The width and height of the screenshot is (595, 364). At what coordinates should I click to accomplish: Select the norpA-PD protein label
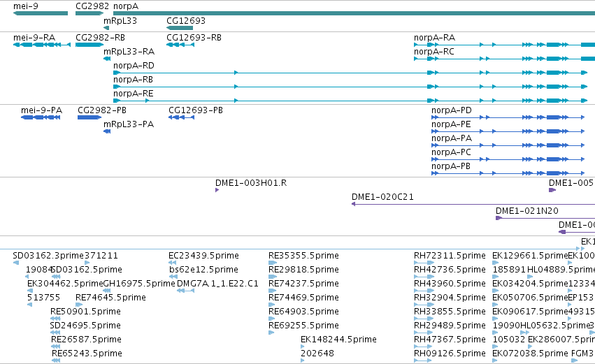tap(452, 110)
